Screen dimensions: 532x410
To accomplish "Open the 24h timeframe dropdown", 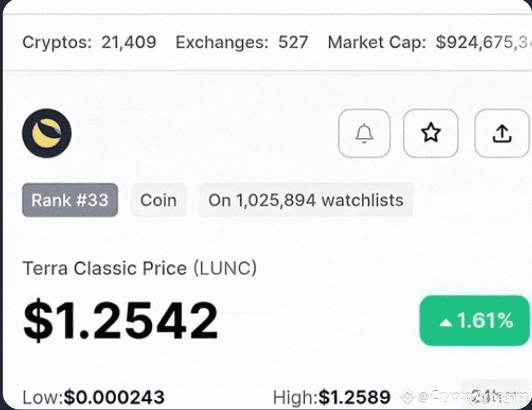I will point(497,394).
